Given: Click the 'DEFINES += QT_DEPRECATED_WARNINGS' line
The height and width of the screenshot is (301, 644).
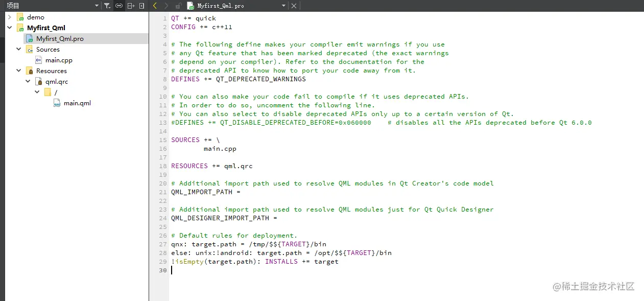Looking at the screenshot, I should click(238, 79).
